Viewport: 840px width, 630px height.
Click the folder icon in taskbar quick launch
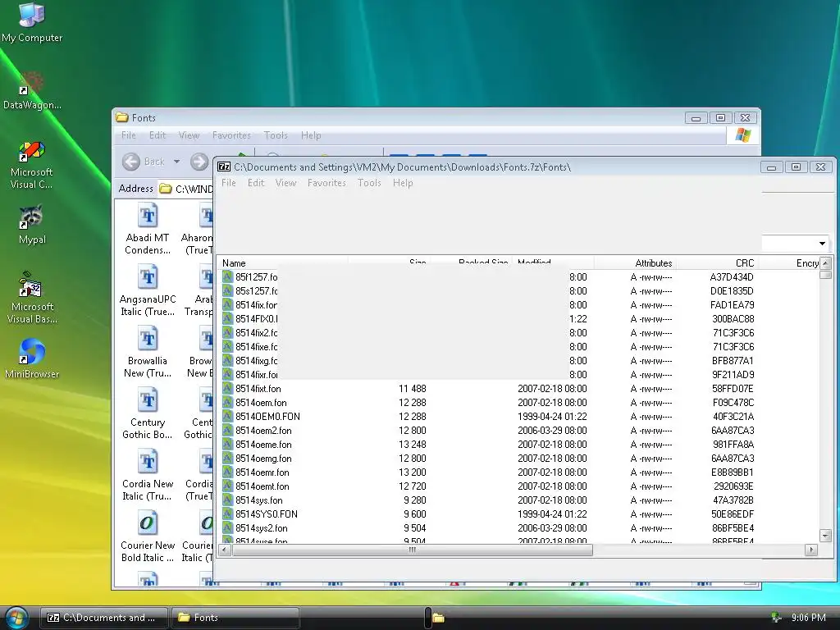438,619
